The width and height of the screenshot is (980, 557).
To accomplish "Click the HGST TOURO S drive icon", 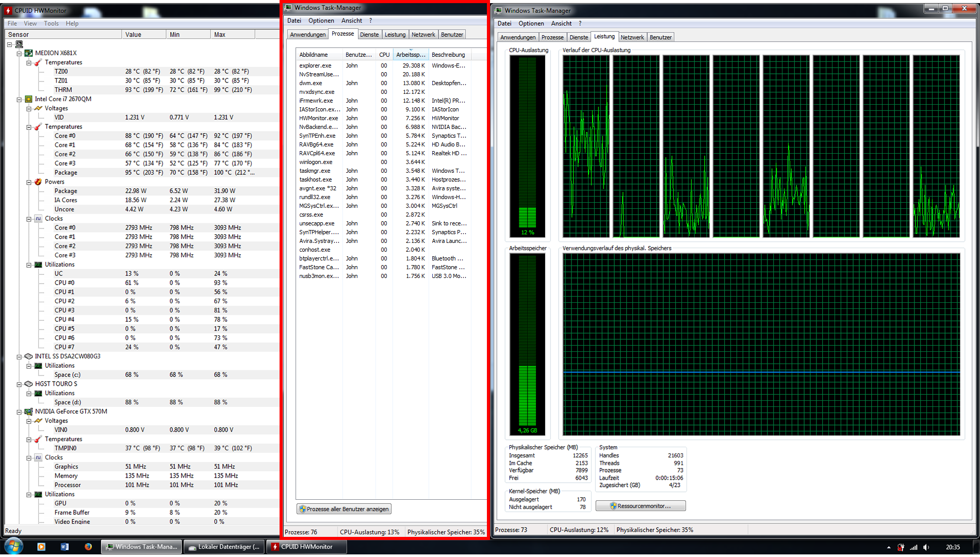I will click(29, 384).
